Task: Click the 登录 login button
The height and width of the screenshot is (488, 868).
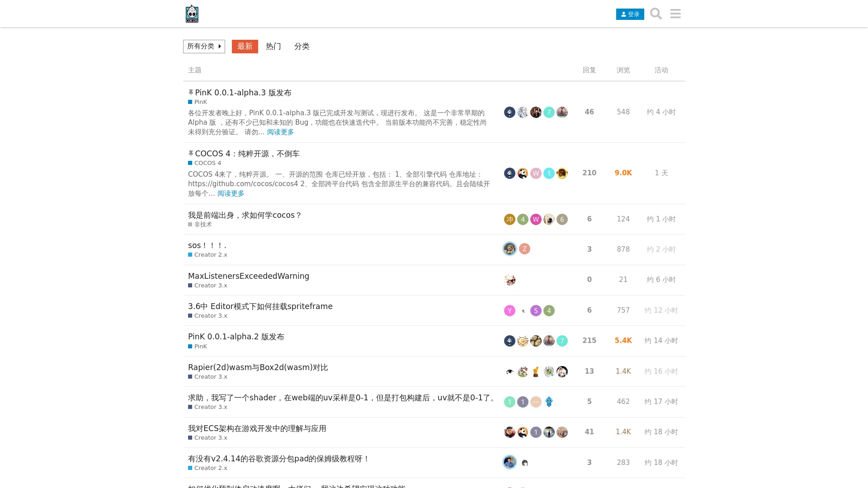Action: tap(630, 14)
